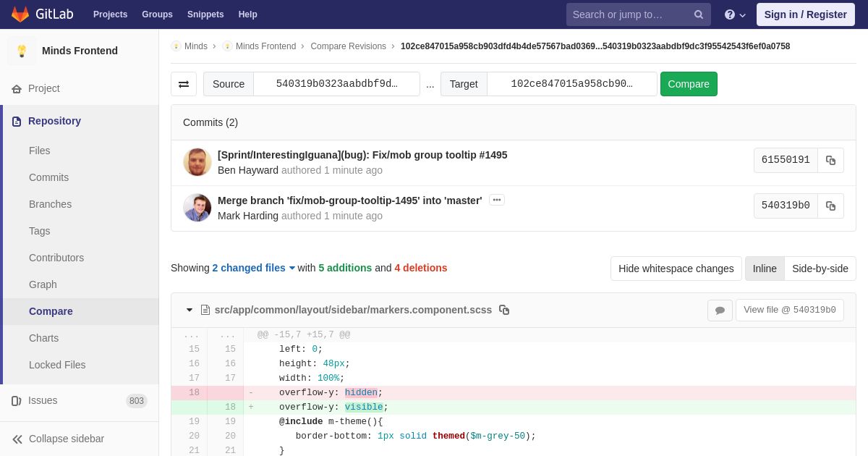Viewport: 868px width, 456px height.
Task: Open the Branches page
Action: (51, 204)
